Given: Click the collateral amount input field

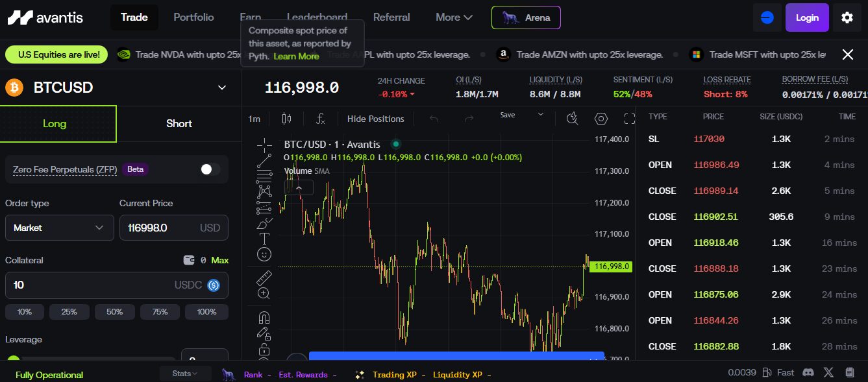Looking at the screenshot, I should tap(88, 285).
